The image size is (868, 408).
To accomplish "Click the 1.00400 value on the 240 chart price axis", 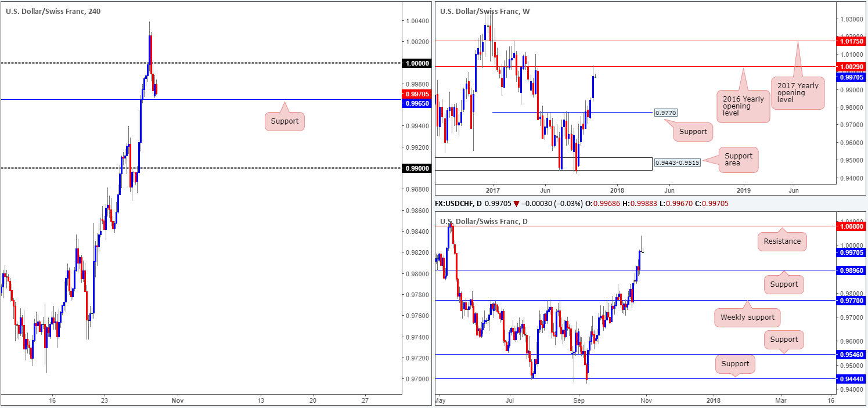I will pyautogui.click(x=417, y=21).
